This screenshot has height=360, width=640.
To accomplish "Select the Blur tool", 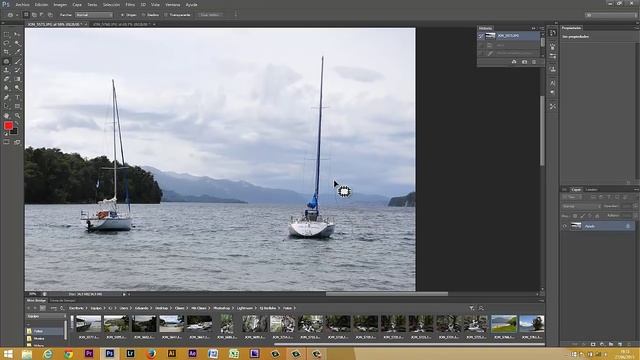I will coord(7,88).
